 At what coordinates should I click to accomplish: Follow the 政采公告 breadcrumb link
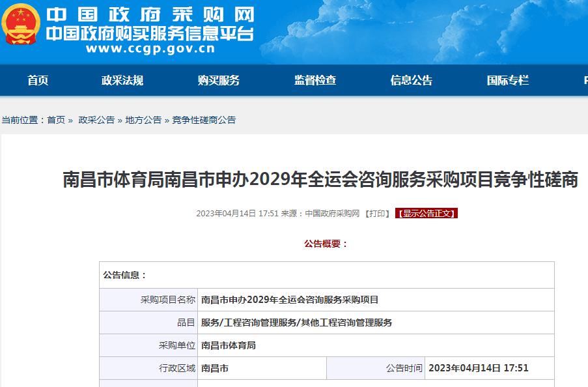(96, 120)
